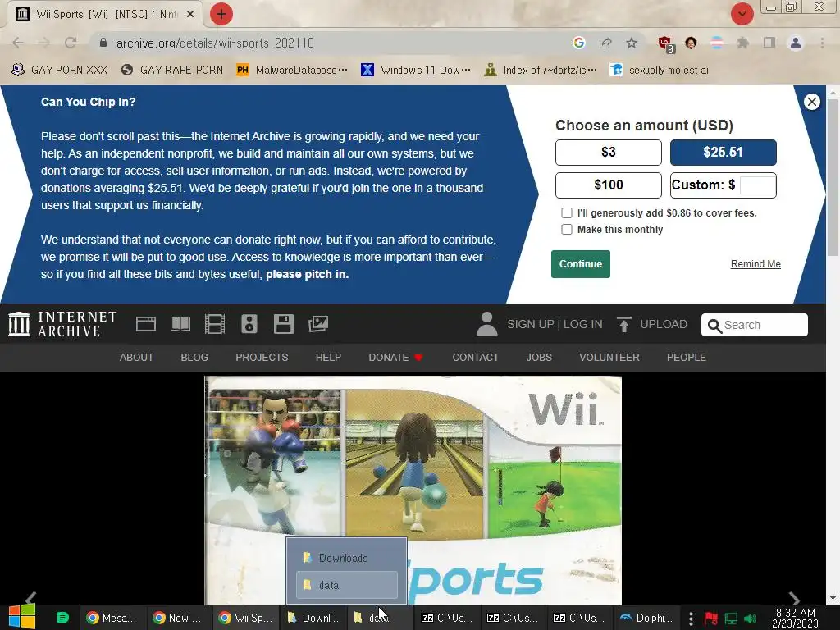Check the add $0.86 to cover fees box
Image resolution: width=840 pixels, height=630 pixels.
[x=566, y=212]
